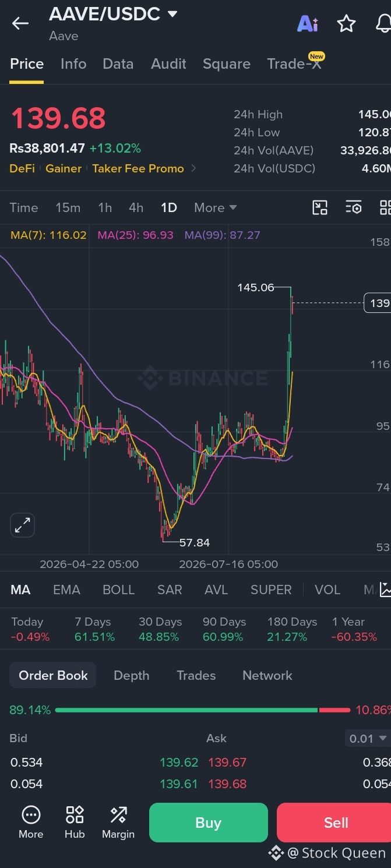The height and width of the screenshot is (868, 391).
Task: Open the Hub icon
Action: pos(75,823)
